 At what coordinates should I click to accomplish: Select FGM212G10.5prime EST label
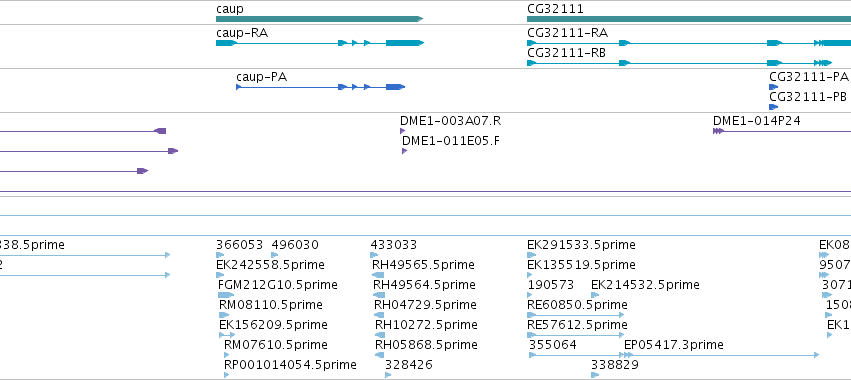(x=278, y=284)
